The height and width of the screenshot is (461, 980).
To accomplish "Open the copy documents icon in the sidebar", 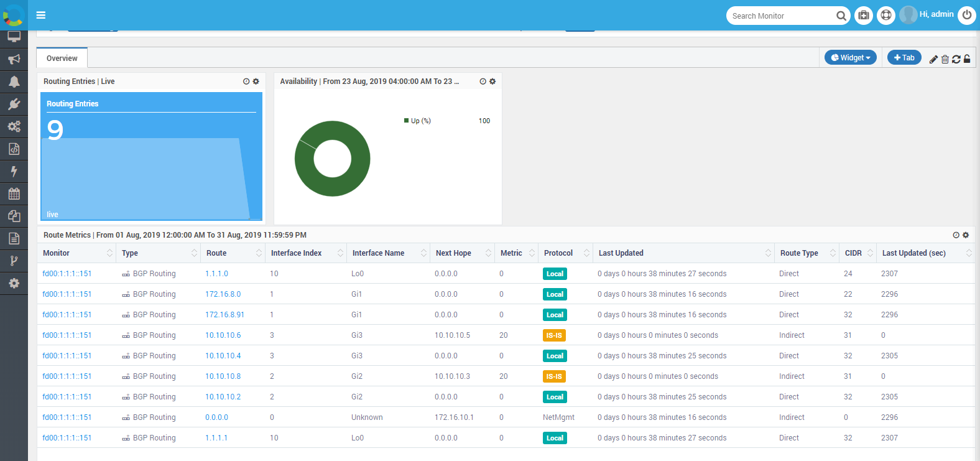I will (x=14, y=216).
